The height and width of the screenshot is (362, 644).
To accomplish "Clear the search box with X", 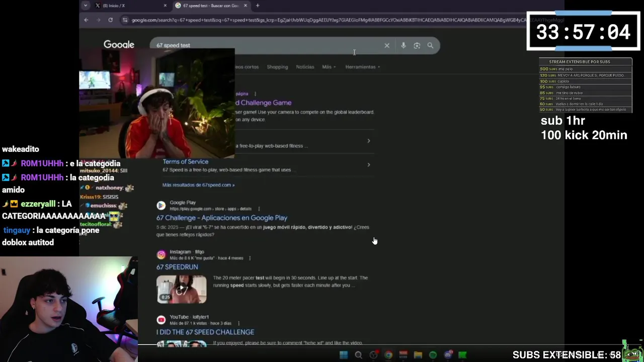I will point(387,46).
